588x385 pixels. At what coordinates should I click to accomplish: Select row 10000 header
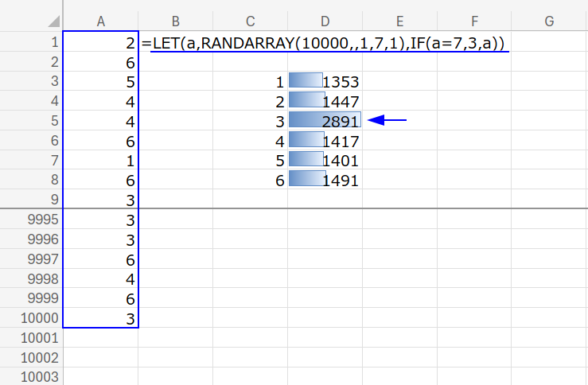coord(31,318)
